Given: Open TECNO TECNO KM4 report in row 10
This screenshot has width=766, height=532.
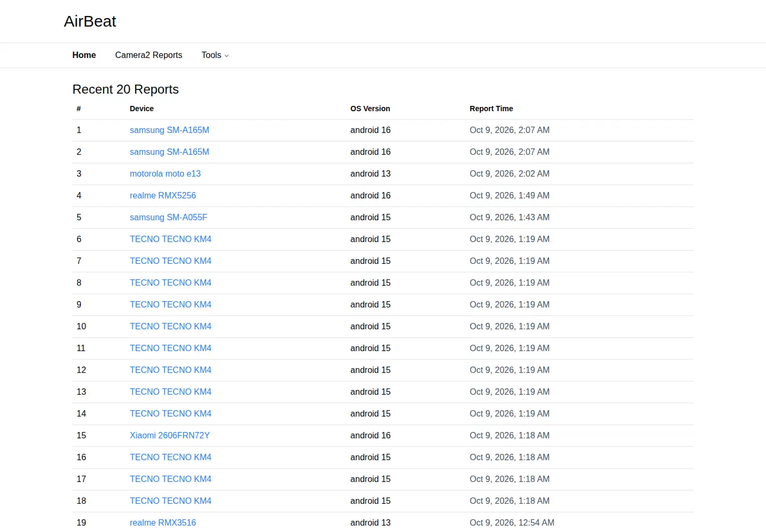Looking at the screenshot, I should tap(171, 327).
